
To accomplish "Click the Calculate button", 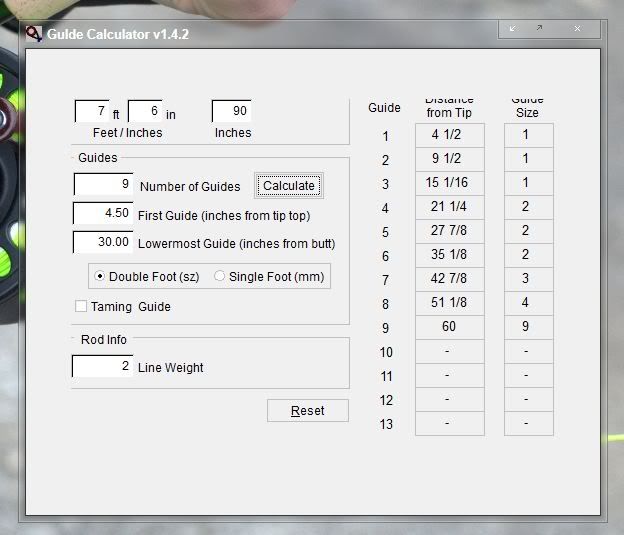I will tap(289, 185).
